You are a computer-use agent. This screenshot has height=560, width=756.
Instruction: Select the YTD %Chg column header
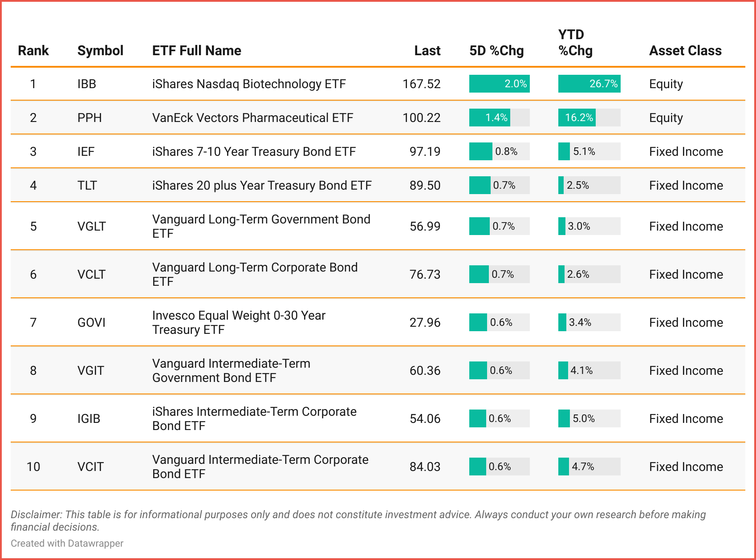pyautogui.click(x=575, y=43)
